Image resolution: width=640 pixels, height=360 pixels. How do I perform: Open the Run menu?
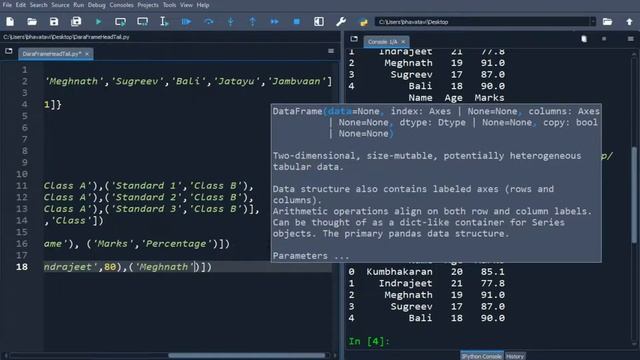(78, 5)
